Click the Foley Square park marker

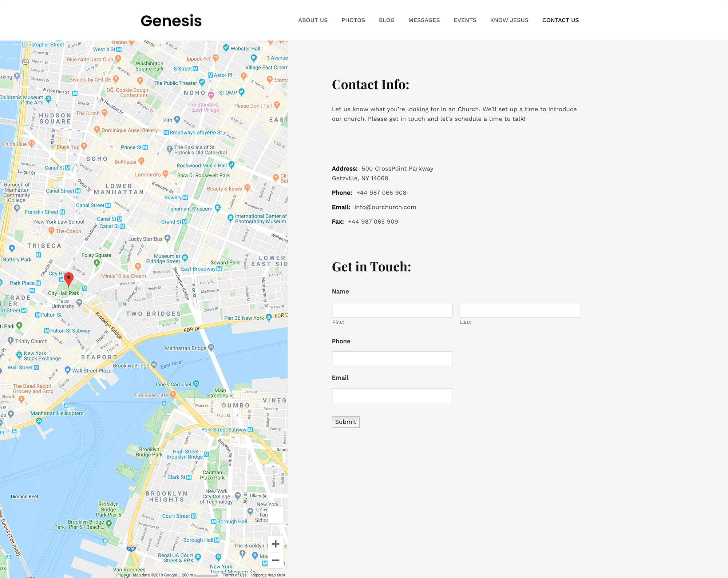click(96, 262)
